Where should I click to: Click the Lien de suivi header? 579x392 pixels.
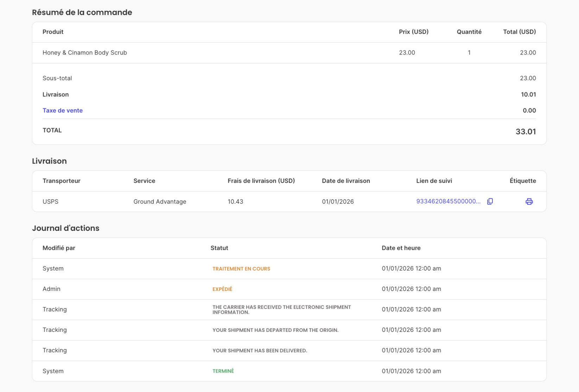point(434,181)
